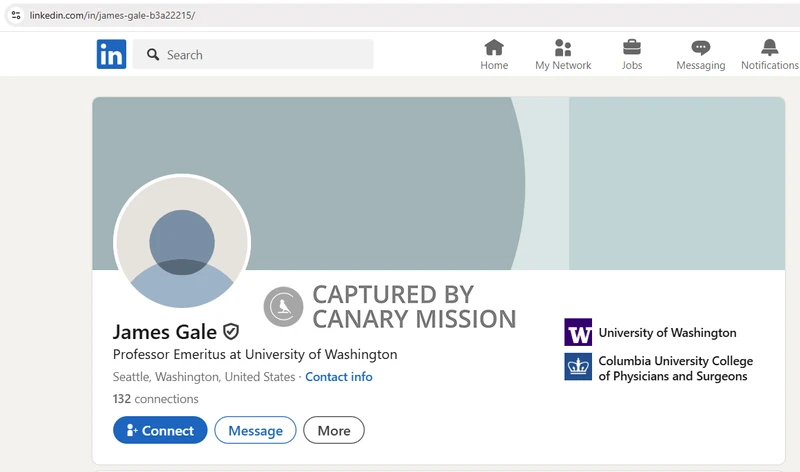Click the browser site info icon
800x472 pixels.
coord(16,15)
